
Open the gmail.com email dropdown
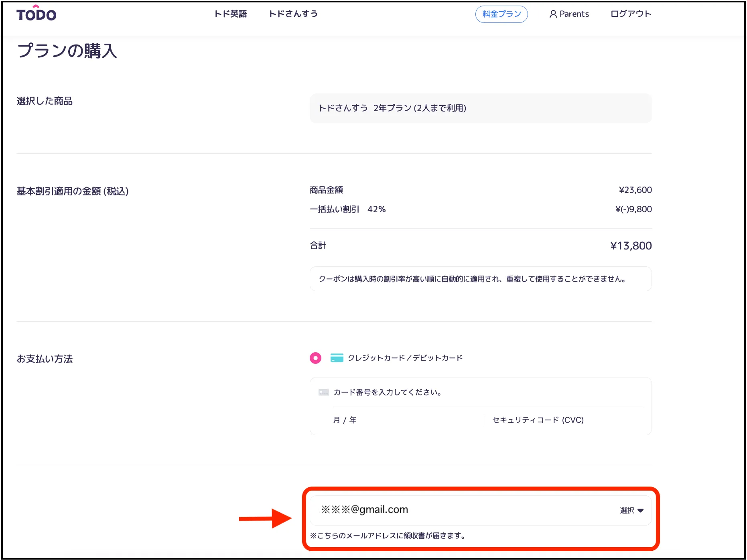pos(481,510)
